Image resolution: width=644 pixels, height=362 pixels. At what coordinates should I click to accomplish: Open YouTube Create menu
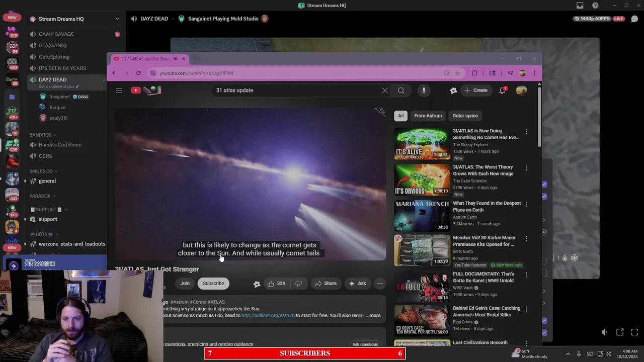pos(476,90)
